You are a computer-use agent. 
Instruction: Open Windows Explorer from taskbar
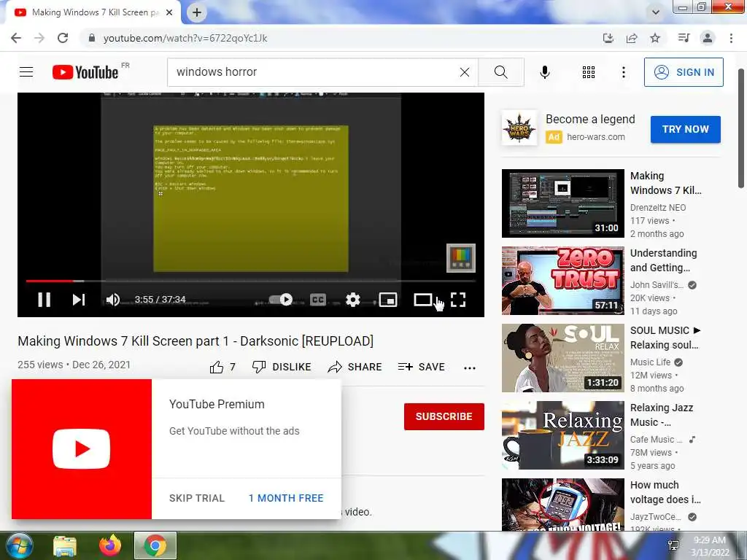pyautogui.click(x=65, y=545)
